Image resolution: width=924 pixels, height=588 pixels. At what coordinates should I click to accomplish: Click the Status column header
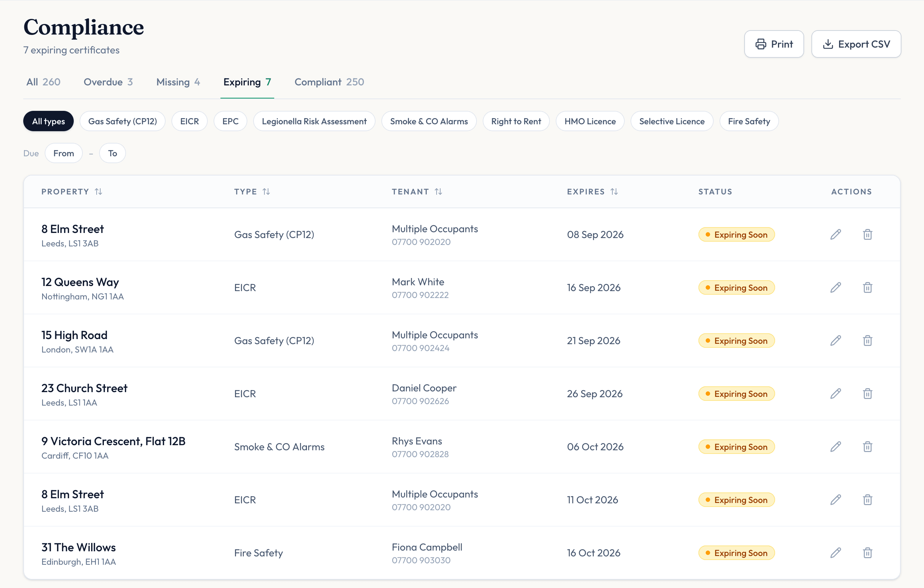click(x=715, y=192)
